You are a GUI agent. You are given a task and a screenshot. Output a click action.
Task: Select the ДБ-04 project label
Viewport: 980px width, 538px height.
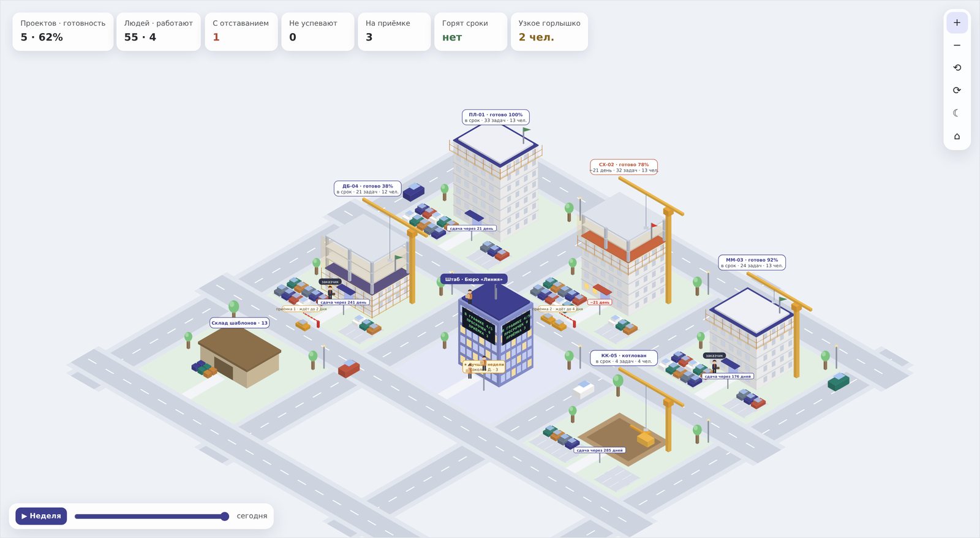point(367,189)
